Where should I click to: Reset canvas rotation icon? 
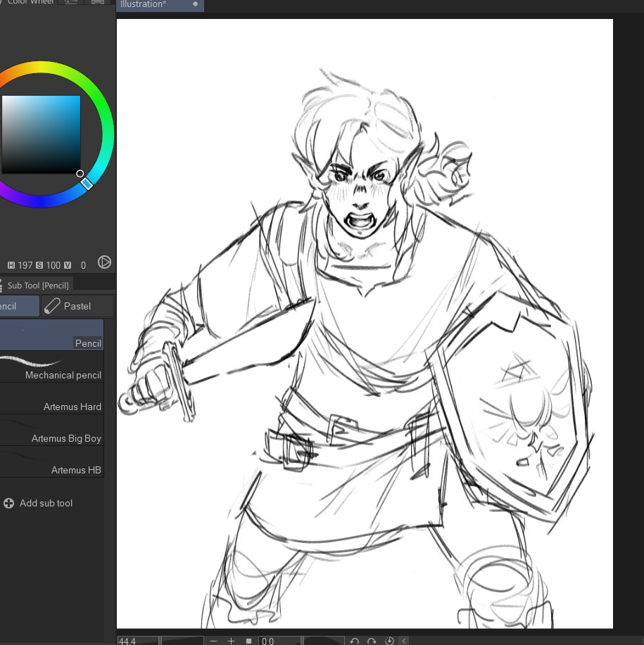(x=389, y=641)
